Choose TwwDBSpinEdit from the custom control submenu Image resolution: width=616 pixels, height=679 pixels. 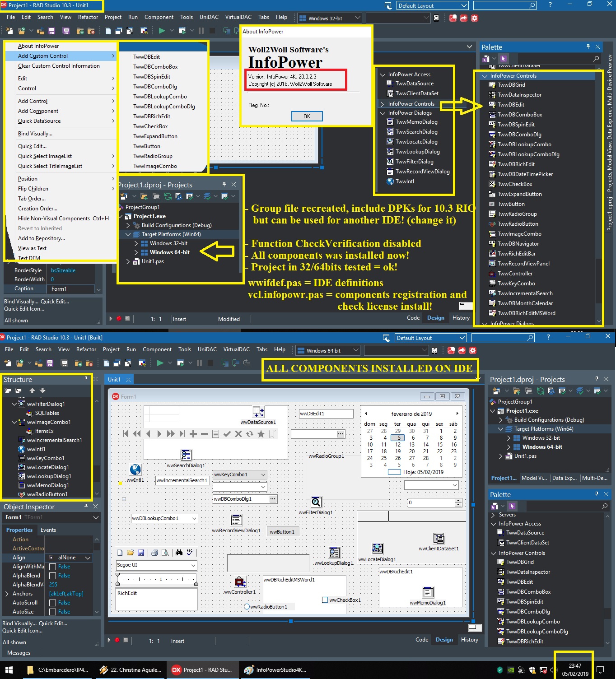point(152,77)
